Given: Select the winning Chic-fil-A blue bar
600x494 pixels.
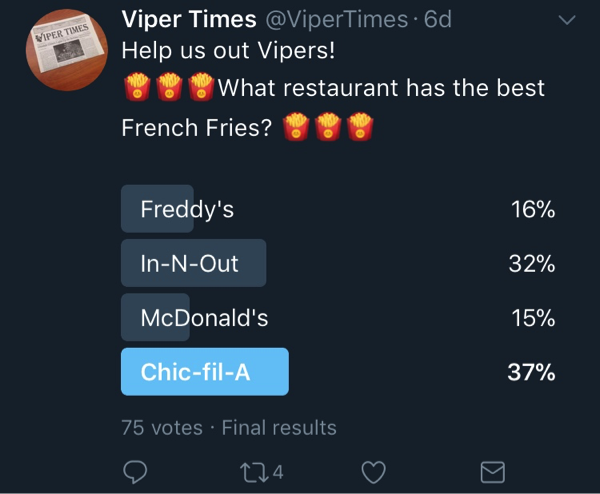Looking at the screenshot, I should click(x=205, y=372).
